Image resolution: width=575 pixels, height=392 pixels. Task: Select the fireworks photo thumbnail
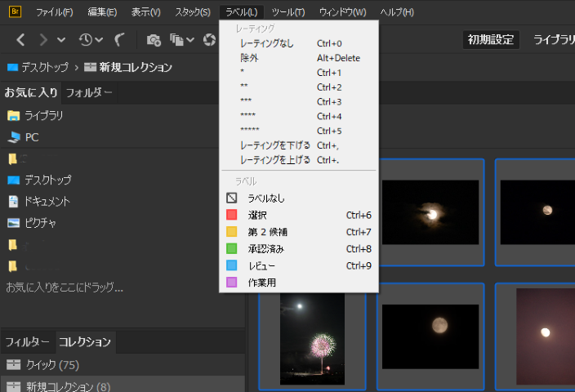tap(312, 334)
